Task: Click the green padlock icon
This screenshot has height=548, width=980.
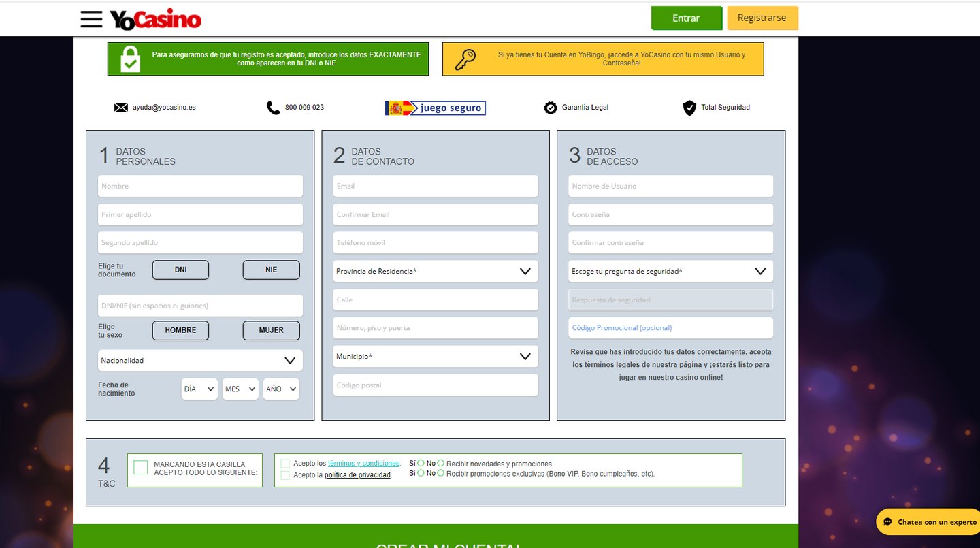Action: tap(130, 59)
